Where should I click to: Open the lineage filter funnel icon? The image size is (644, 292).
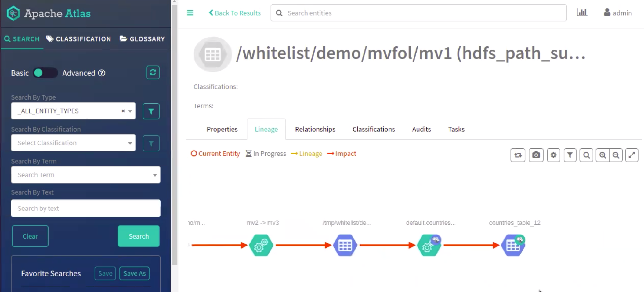tap(570, 155)
